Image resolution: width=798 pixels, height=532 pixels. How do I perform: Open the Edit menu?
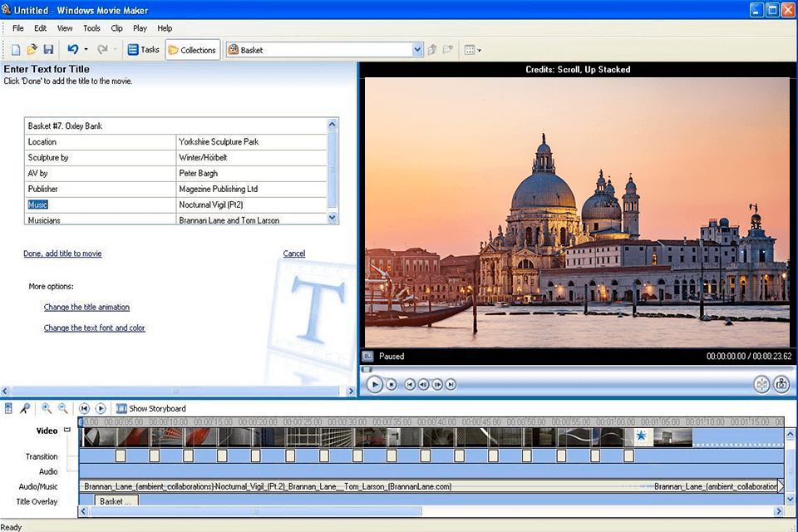point(40,28)
